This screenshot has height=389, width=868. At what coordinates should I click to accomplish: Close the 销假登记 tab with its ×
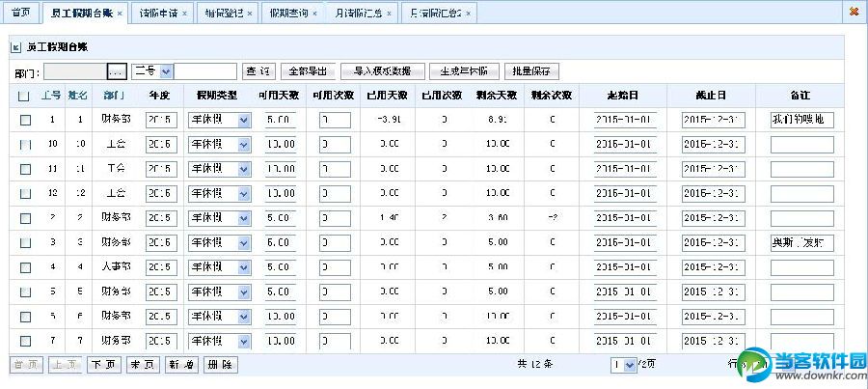pyautogui.click(x=249, y=13)
